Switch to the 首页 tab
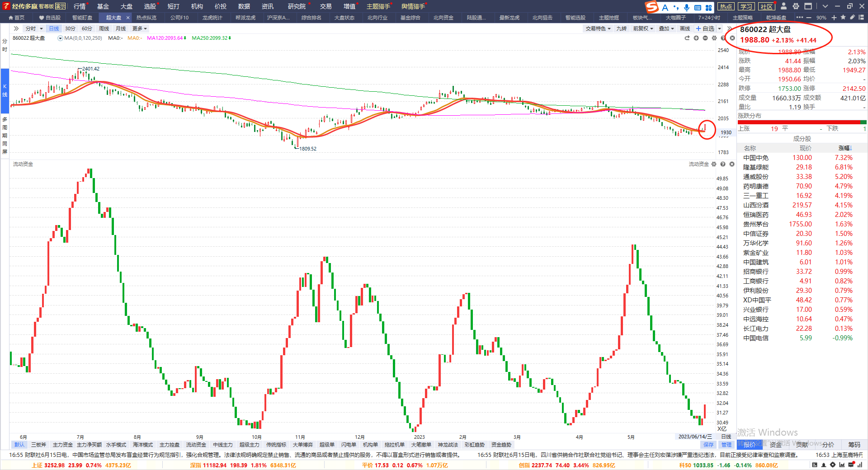 (17, 18)
